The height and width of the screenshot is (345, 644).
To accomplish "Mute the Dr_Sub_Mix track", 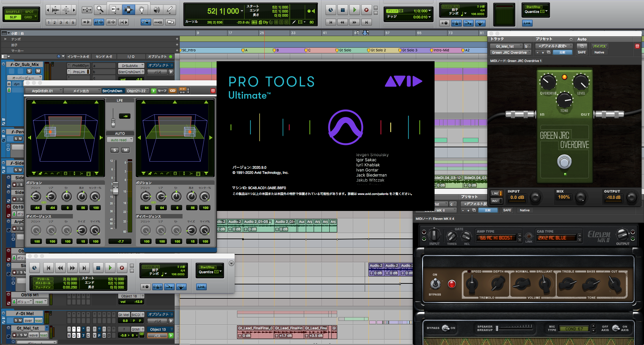I will [x=38, y=71].
